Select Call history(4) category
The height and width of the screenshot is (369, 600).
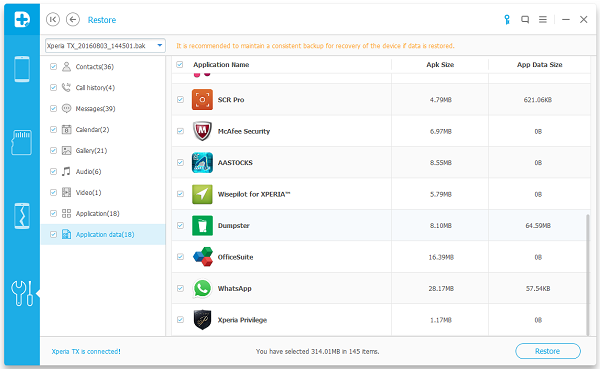(95, 88)
